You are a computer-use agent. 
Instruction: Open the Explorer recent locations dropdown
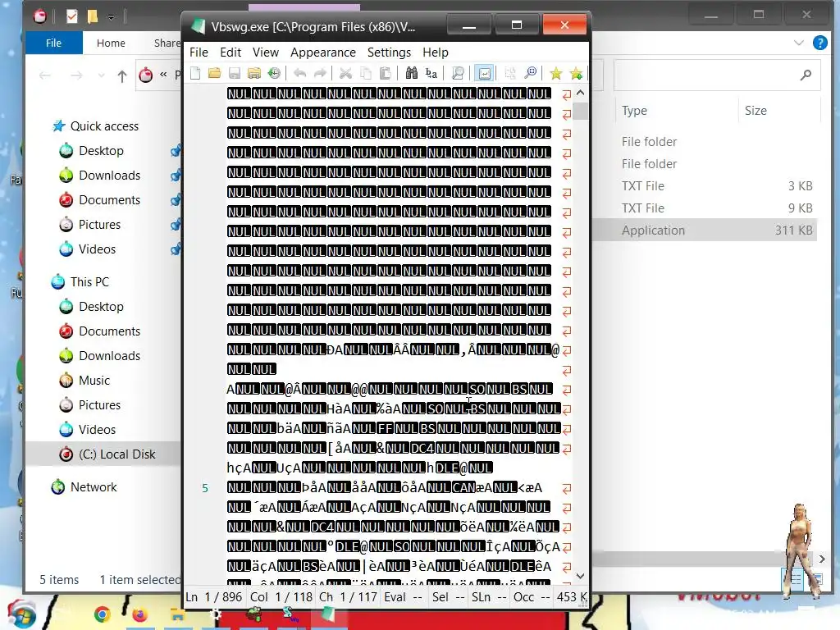click(101, 75)
